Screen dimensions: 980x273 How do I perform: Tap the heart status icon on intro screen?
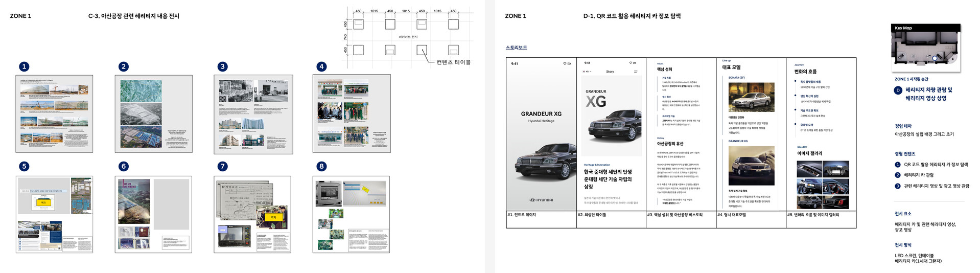tap(565, 64)
